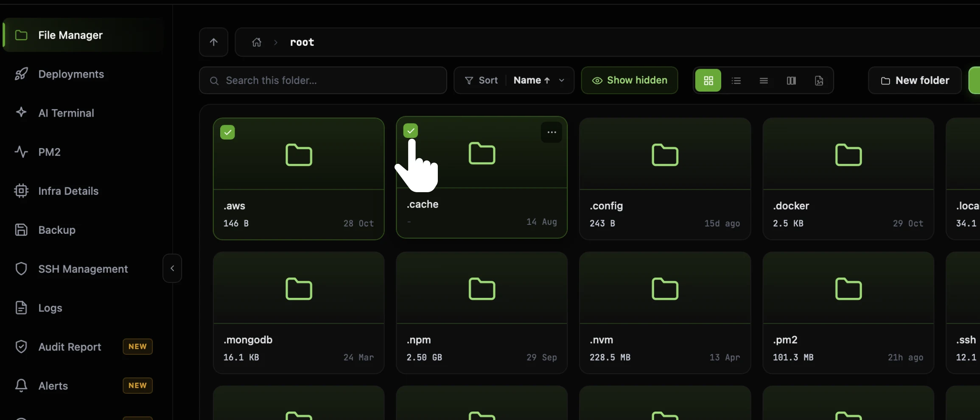Screen dimensions: 980x420
Task: Click the root breadcrumb segment
Action: coord(302,42)
